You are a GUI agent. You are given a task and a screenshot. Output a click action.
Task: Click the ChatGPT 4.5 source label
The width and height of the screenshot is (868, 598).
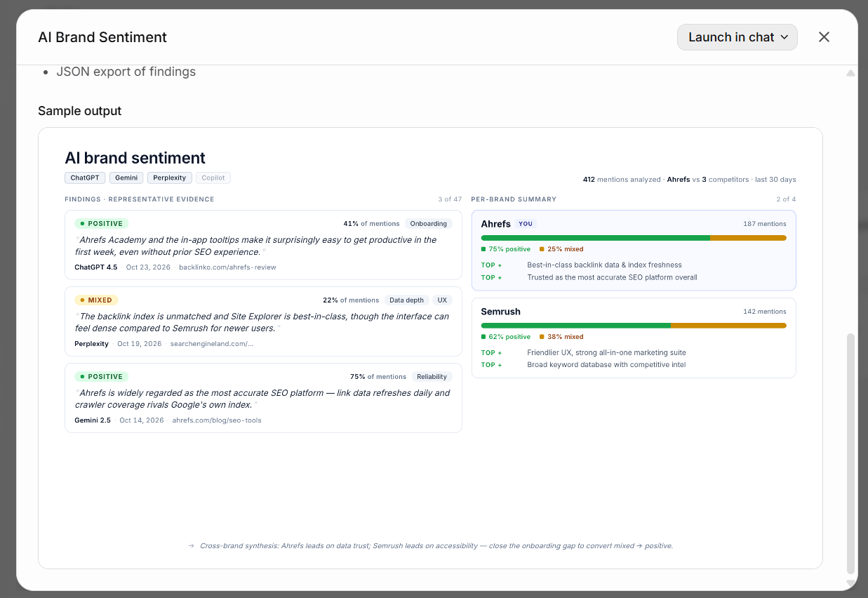[96, 267]
